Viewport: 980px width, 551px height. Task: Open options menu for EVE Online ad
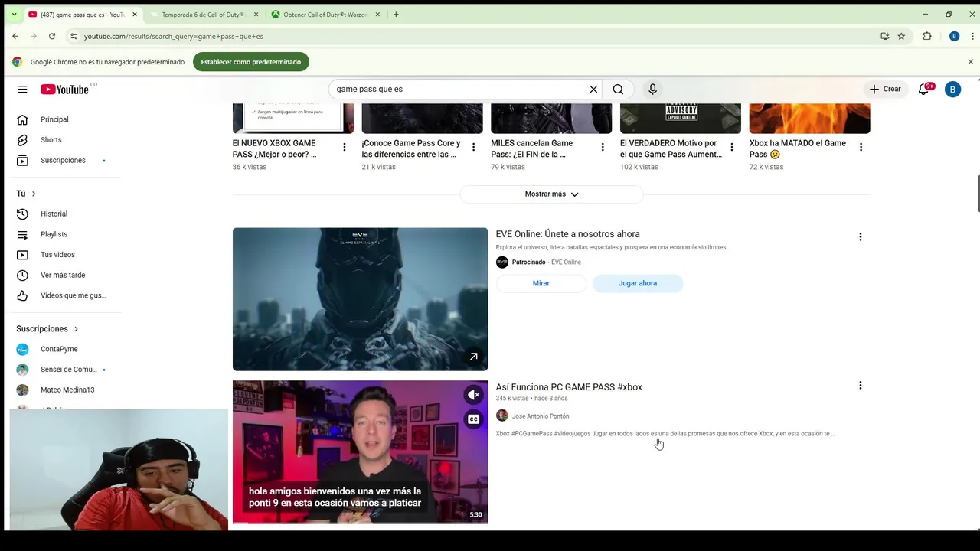tap(861, 237)
